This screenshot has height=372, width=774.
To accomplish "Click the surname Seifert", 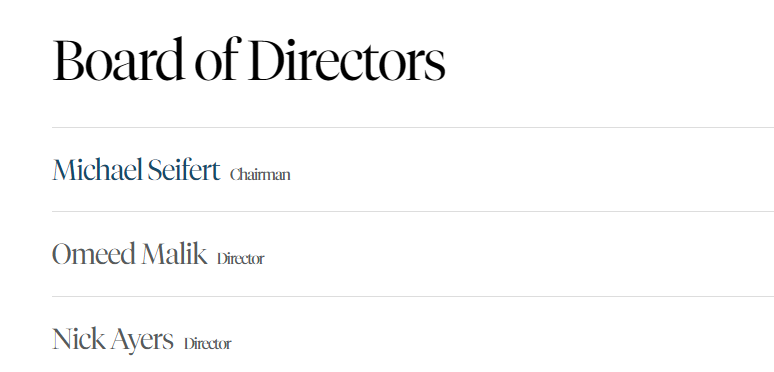I will (184, 170).
